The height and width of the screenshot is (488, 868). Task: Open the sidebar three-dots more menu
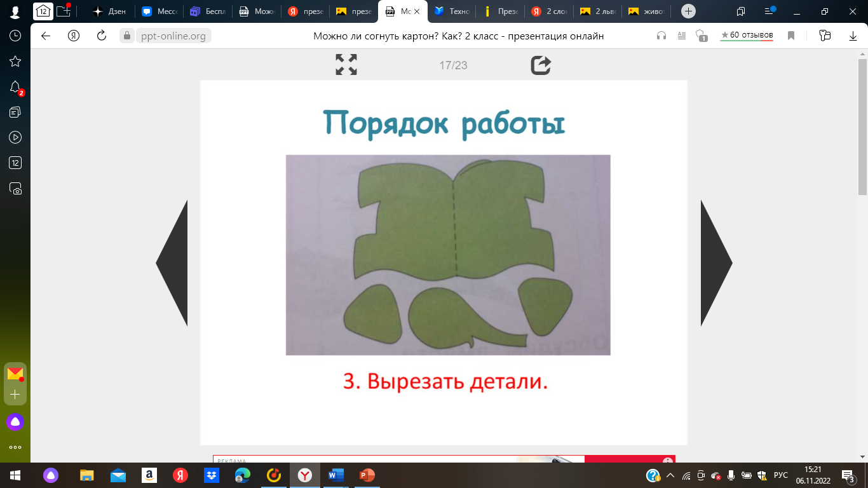tap(15, 447)
